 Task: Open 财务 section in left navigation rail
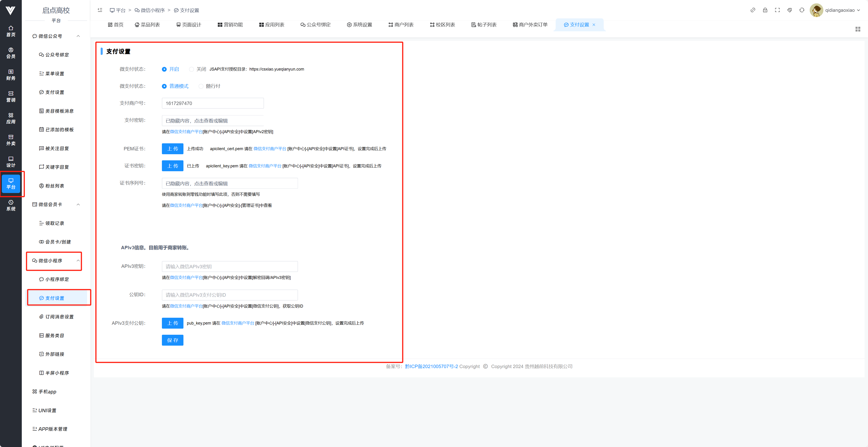tap(11, 74)
